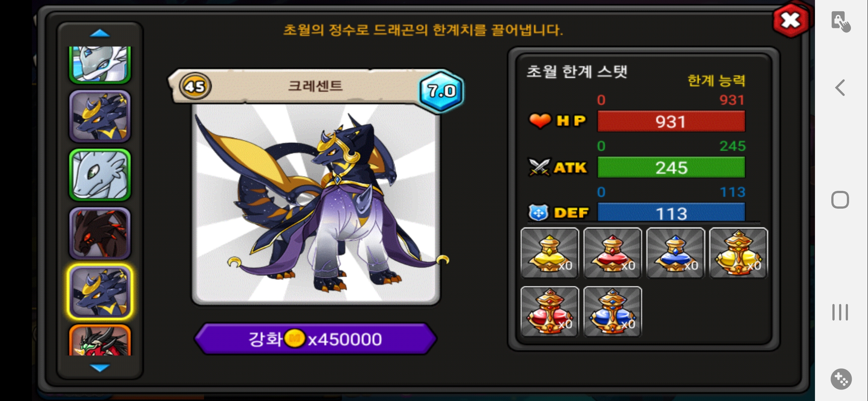Tap the level 45 badge
868x401 pixels.
tap(195, 87)
